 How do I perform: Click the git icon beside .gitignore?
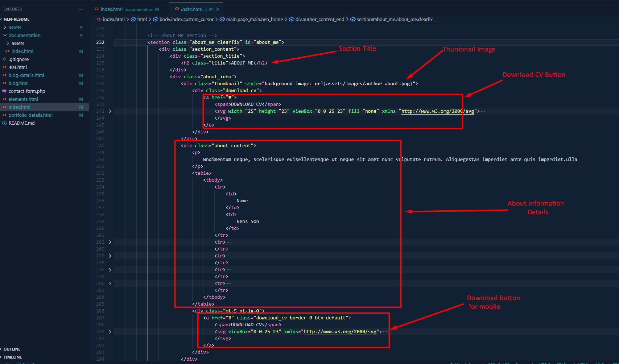[4, 59]
